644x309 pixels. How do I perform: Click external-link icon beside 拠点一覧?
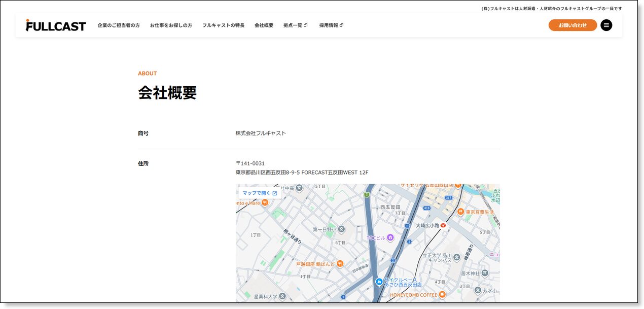306,25
